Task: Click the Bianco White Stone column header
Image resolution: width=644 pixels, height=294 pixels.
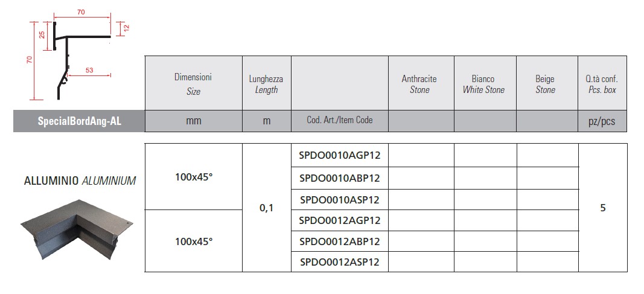Action: coord(483,84)
